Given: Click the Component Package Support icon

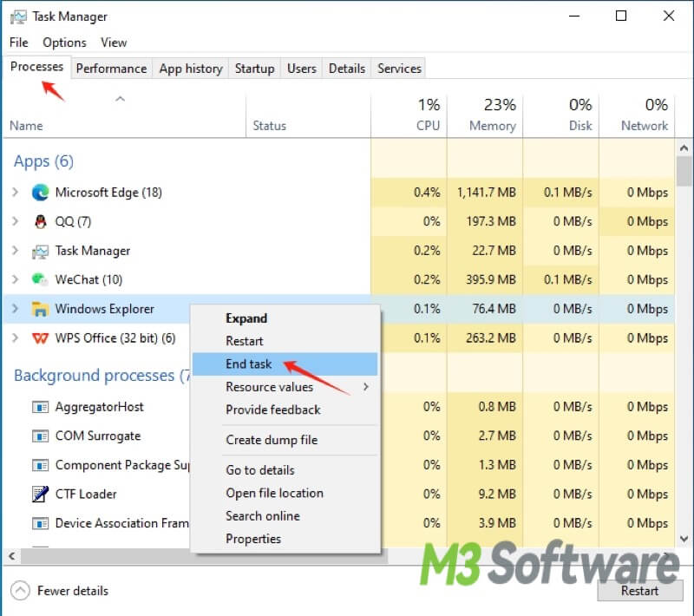Looking at the screenshot, I should (x=40, y=465).
